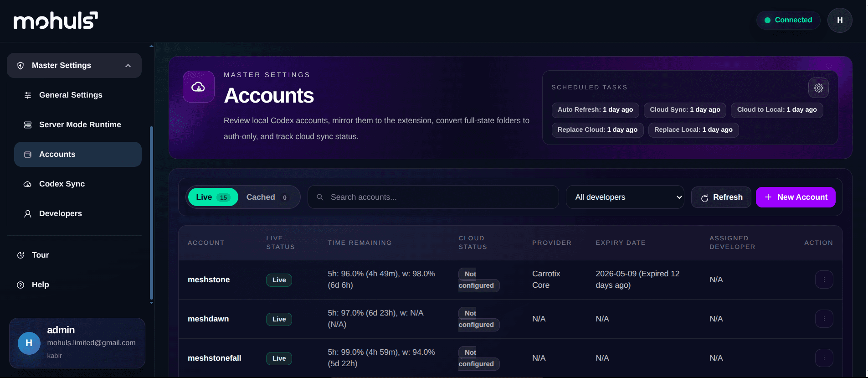The height and width of the screenshot is (378, 868).
Task: Click the Expiry Date column header
Action: (621, 243)
